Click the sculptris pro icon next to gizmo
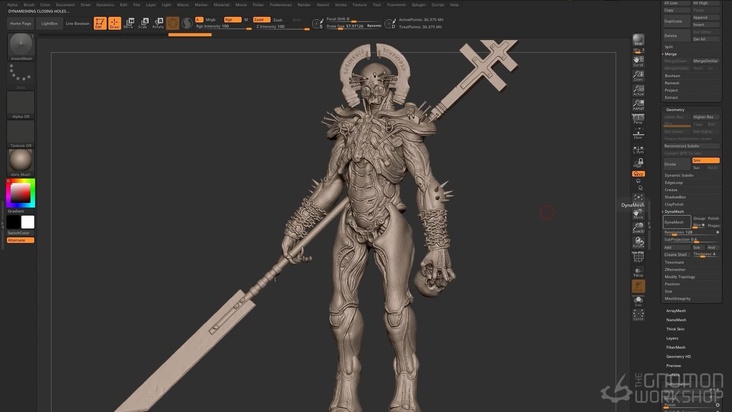Screen dimensions: 732x412 (187, 23)
